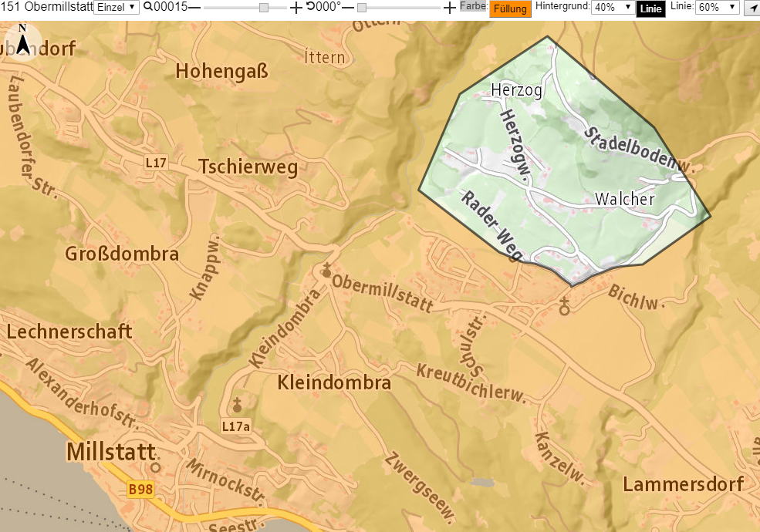760x532 pixels.
Task: Click the L17 road marker on the map
Action: pyautogui.click(x=156, y=163)
